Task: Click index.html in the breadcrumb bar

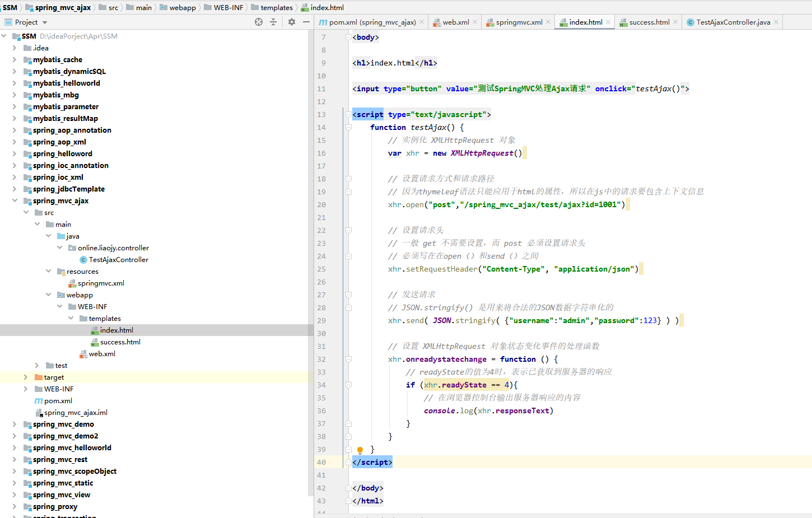Action: click(x=323, y=7)
